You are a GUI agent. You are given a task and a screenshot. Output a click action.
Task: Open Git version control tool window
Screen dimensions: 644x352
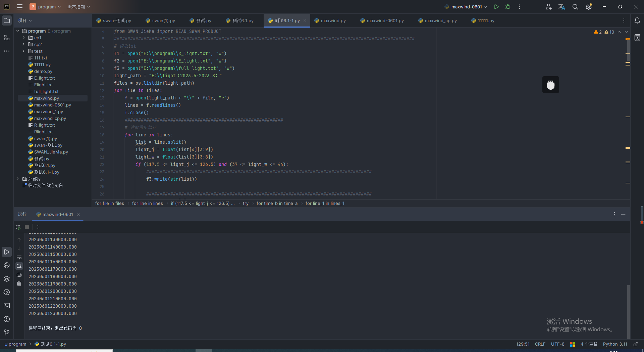(7, 333)
